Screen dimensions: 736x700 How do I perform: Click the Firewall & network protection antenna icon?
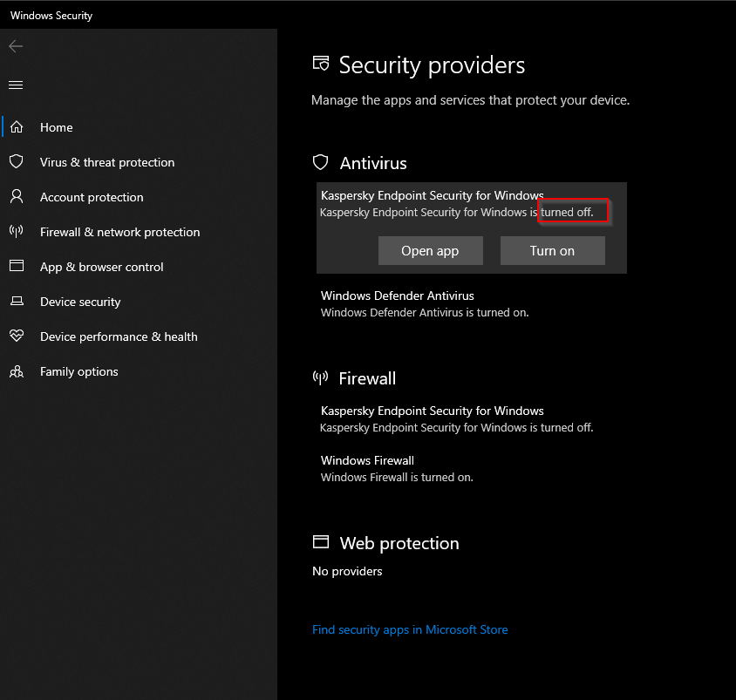[16, 232]
